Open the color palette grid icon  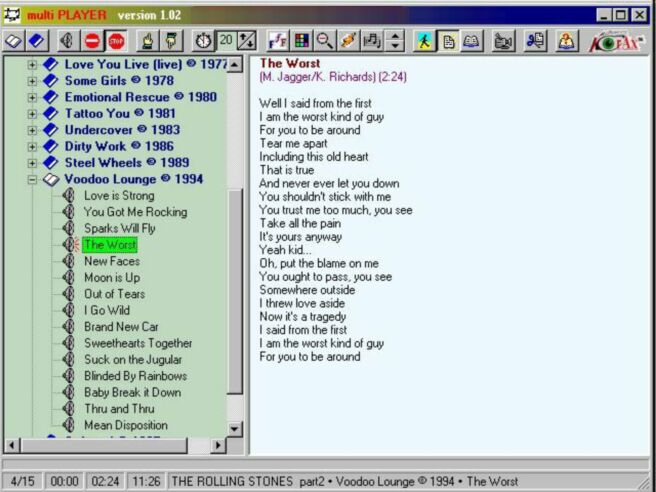point(301,41)
